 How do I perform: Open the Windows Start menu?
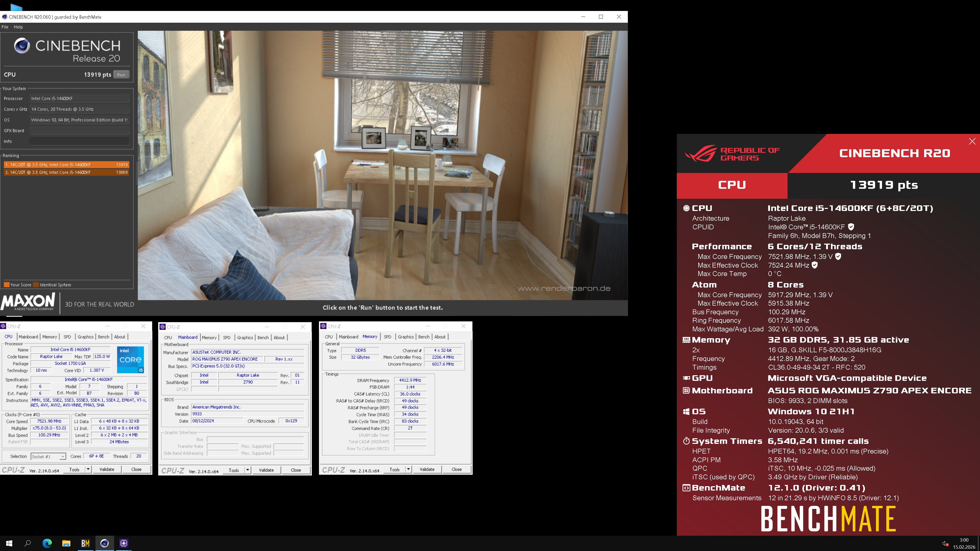pyautogui.click(x=9, y=543)
